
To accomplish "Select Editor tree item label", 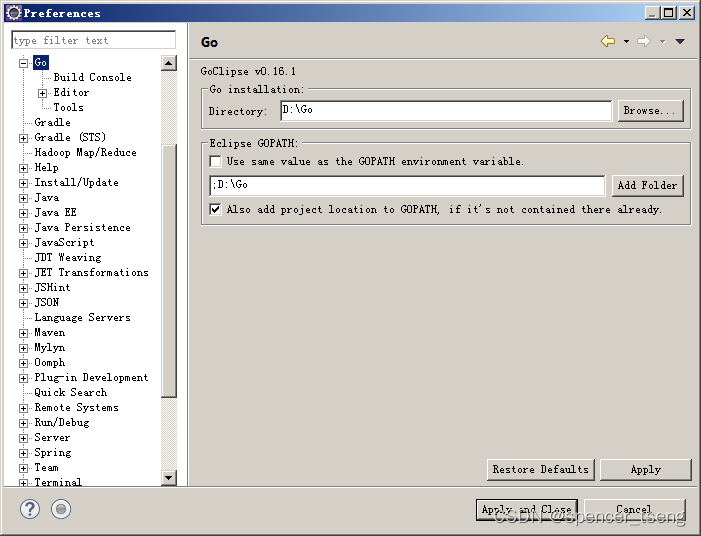I will pyautogui.click(x=71, y=93).
